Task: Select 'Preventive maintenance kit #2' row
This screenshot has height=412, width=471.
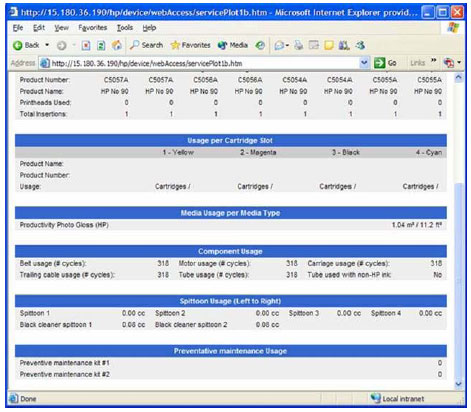Action: [x=231, y=374]
